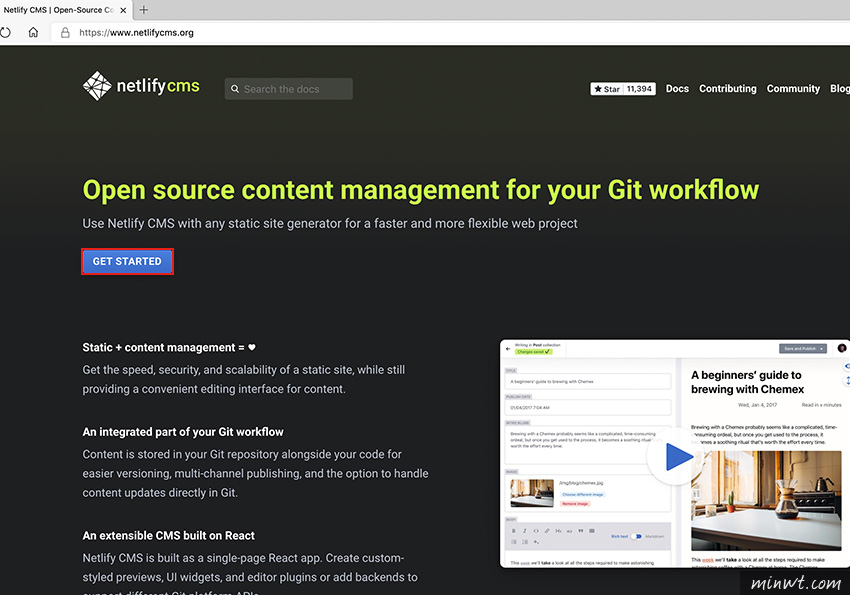
Task: Open the Docs menu link
Action: (x=677, y=88)
